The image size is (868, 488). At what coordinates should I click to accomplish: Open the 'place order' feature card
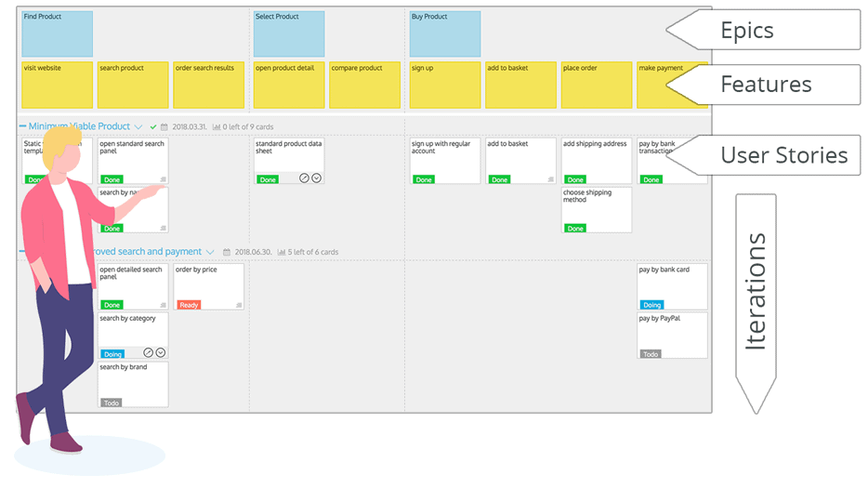[597, 85]
